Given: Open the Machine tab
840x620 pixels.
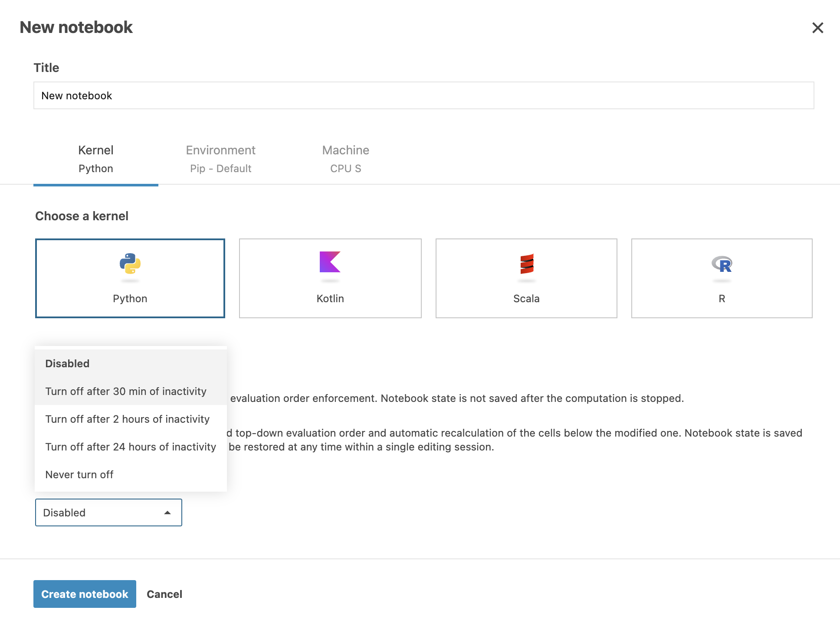Looking at the screenshot, I should [x=345, y=159].
